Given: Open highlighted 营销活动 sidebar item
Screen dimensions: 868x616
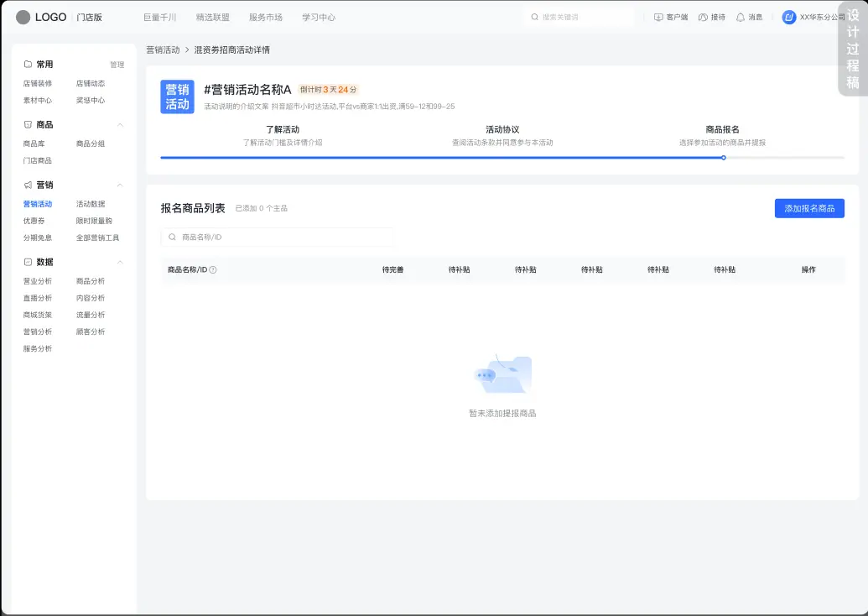Looking at the screenshot, I should [38, 204].
